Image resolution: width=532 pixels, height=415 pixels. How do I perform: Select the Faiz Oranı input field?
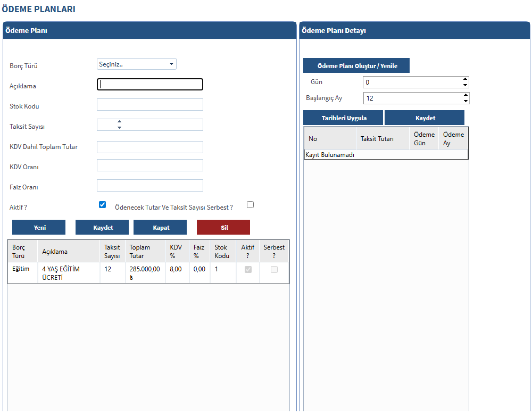point(149,185)
